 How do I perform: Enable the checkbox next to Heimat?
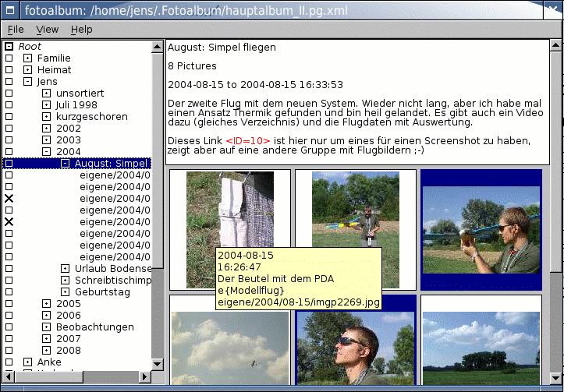(x=9, y=70)
